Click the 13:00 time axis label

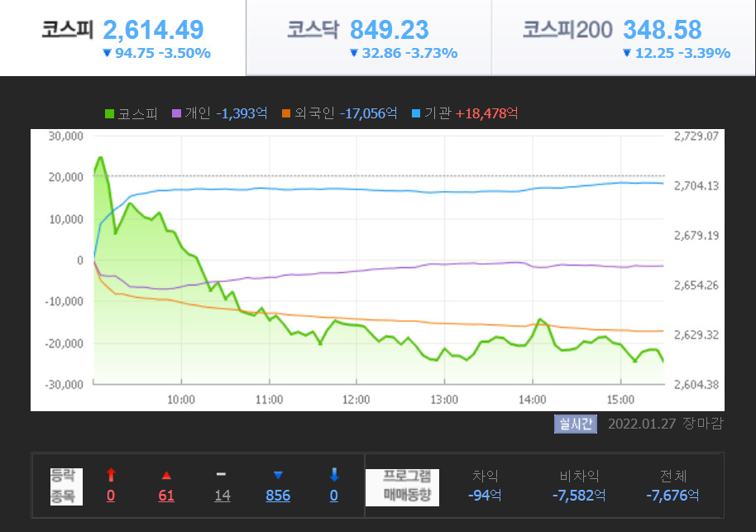(x=444, y=400)
